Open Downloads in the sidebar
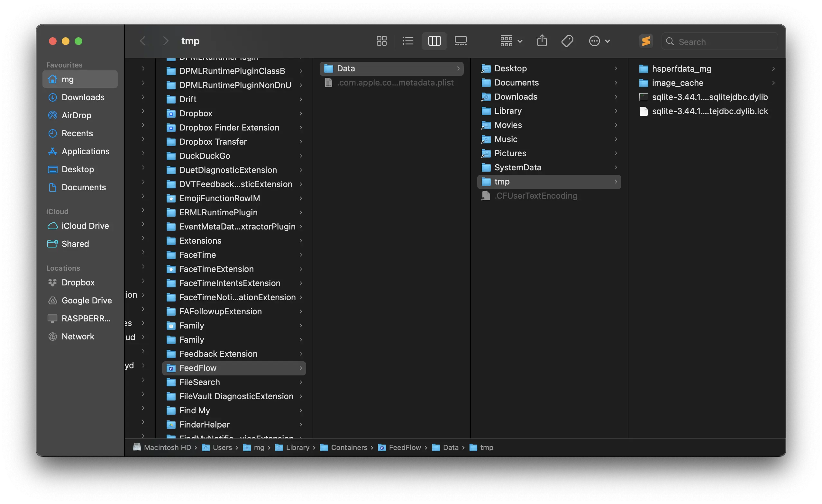This screenshot has height=504, width=822. click(80, 97)
